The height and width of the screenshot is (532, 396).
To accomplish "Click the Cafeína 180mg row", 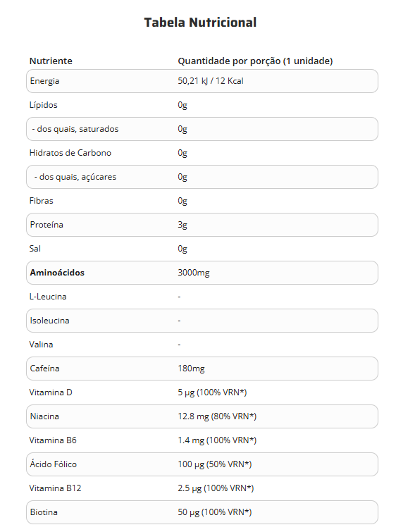I will click(x=202, y=369).
